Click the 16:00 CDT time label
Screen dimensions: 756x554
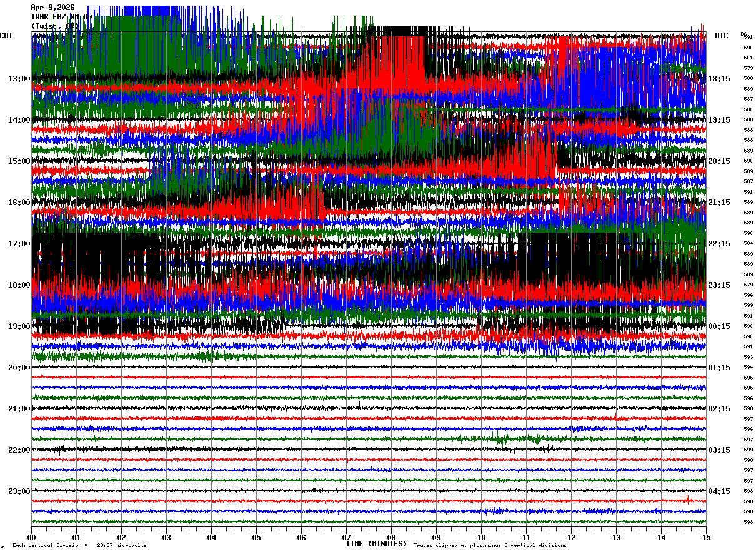(x=19, y=203)
